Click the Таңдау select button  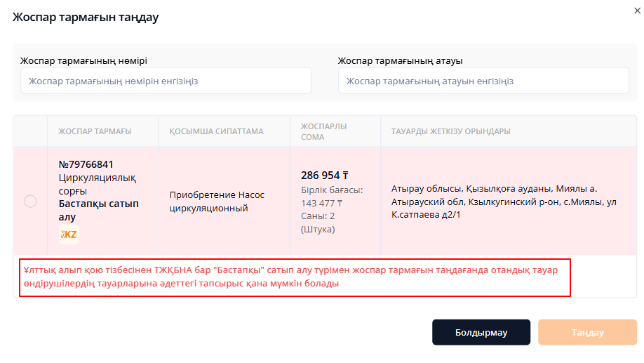[587, 332]
